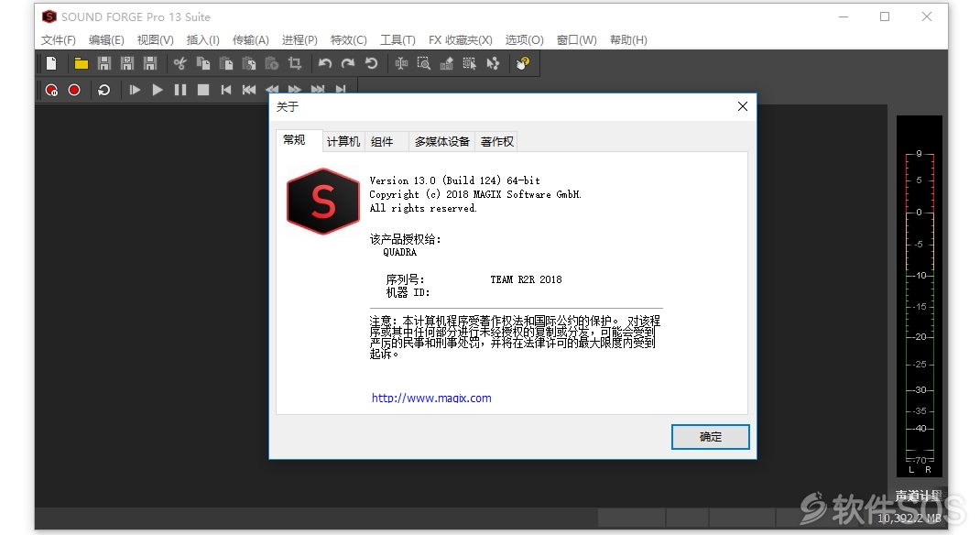This screenshot has width=980, height=535.
Task: Switch to the 计算机 tab
Action: click(343, 142)
